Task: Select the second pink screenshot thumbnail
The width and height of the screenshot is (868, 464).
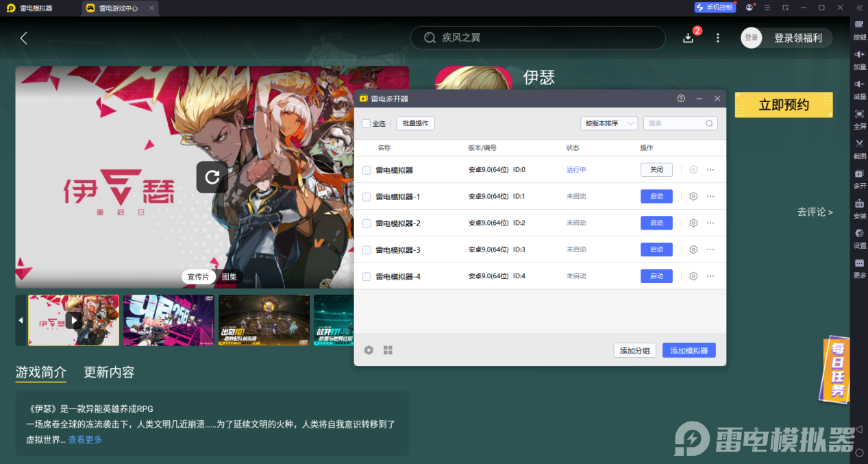Action: 169,320
